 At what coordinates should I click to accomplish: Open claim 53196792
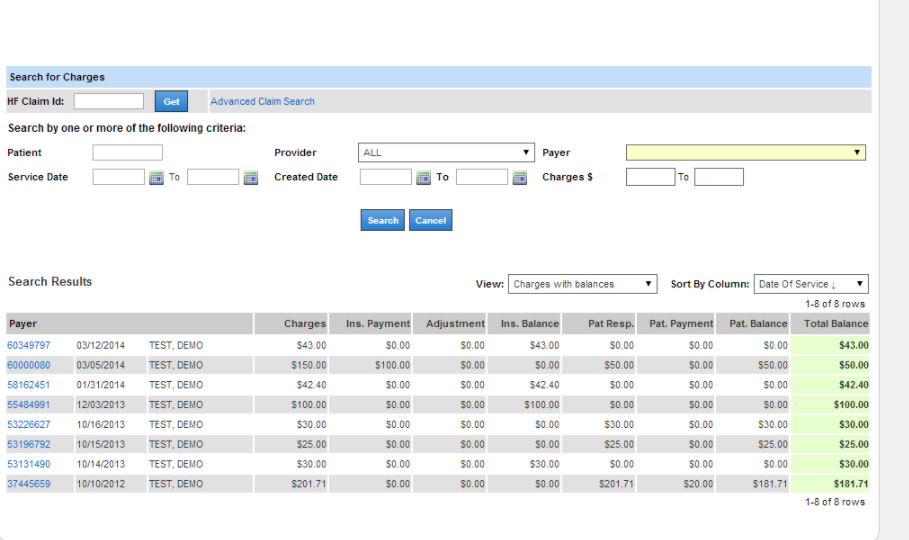(x=29, y=444)
